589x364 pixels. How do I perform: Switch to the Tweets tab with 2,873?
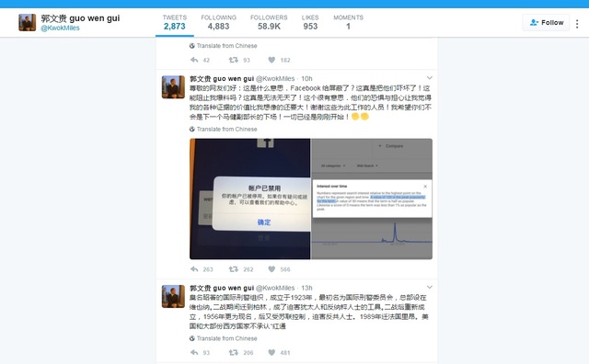point(175,22)
